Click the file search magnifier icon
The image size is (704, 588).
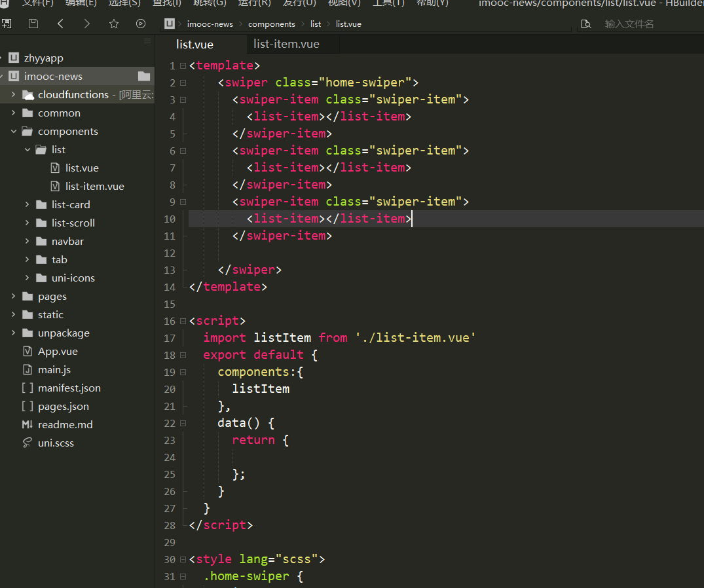[x=586, y=24]
